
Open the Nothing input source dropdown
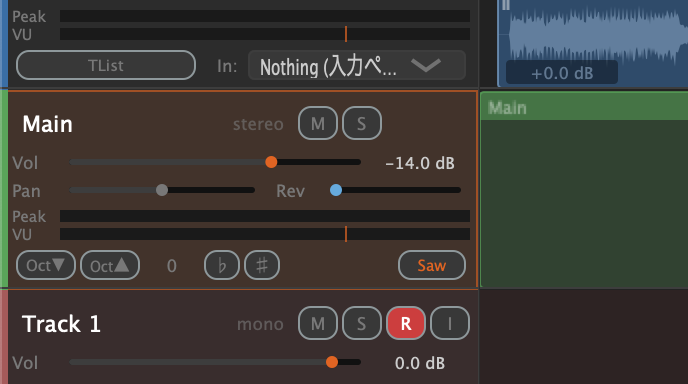(357, 65)
